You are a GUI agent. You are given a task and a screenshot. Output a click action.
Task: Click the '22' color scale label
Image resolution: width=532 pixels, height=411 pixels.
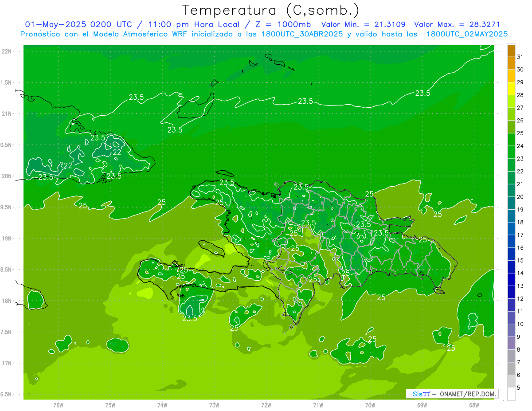pyautogui.click(x=520, y=172)
